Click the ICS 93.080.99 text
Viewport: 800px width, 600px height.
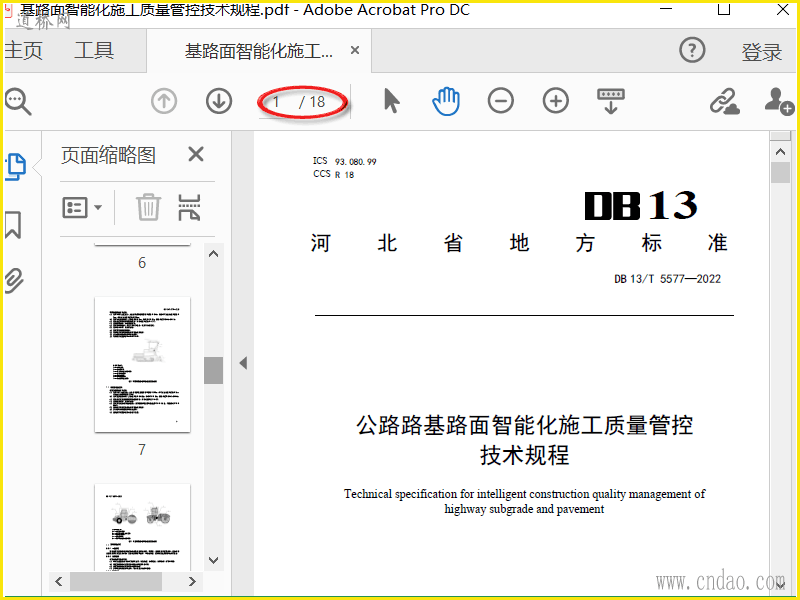(344, 161)
